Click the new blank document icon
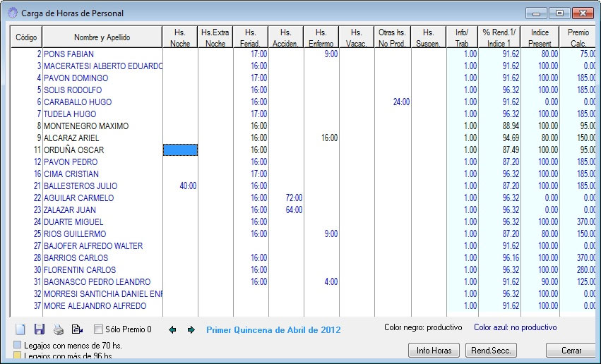 [20, 329]
